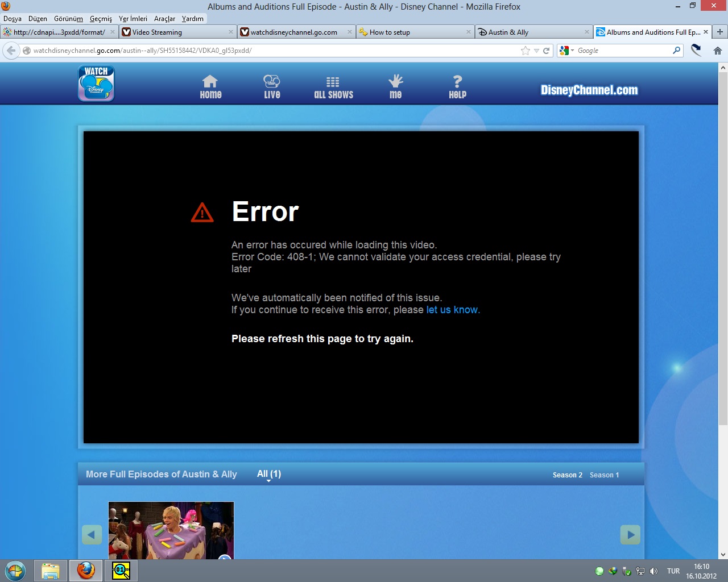Switch to the How to setup tab

(x=415, y=32)
